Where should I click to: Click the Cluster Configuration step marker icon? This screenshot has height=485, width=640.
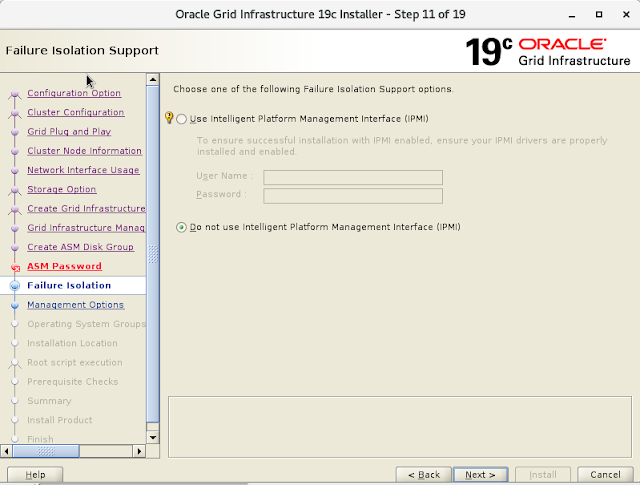point(15,113)
